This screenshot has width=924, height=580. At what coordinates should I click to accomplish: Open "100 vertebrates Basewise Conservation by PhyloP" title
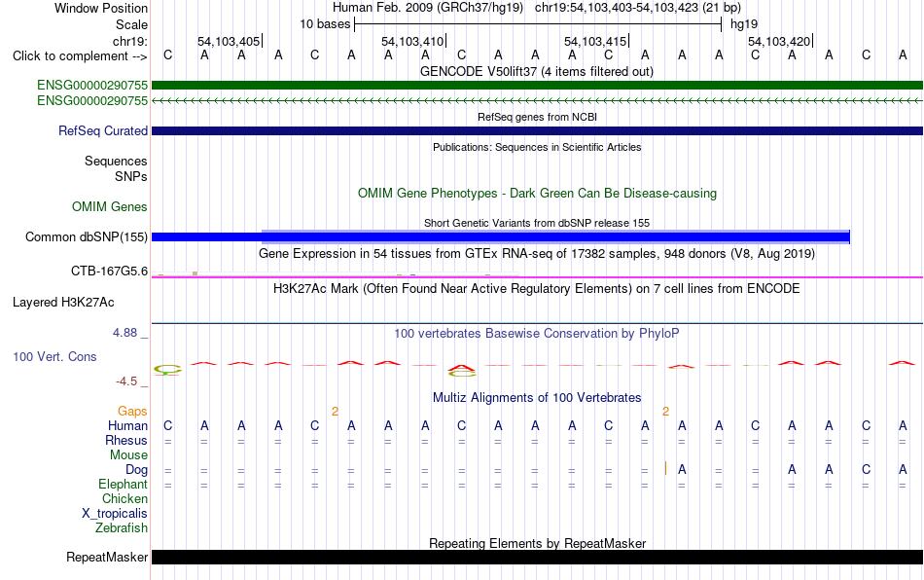(537, 334)
